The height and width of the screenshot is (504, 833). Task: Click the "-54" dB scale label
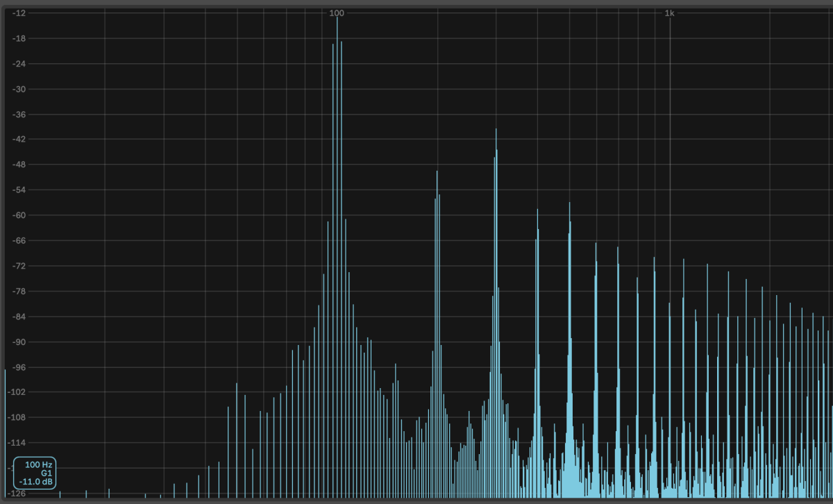point(19,190)
